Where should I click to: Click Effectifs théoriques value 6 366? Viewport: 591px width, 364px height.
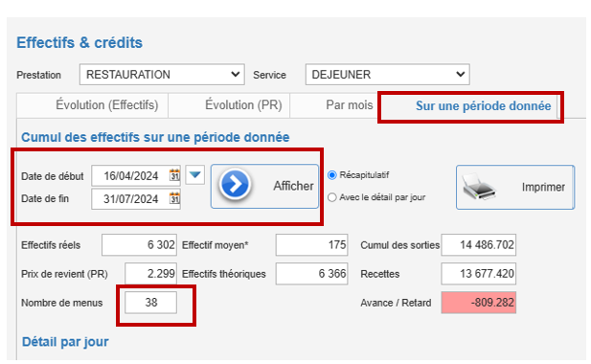[x=311, y=274]
